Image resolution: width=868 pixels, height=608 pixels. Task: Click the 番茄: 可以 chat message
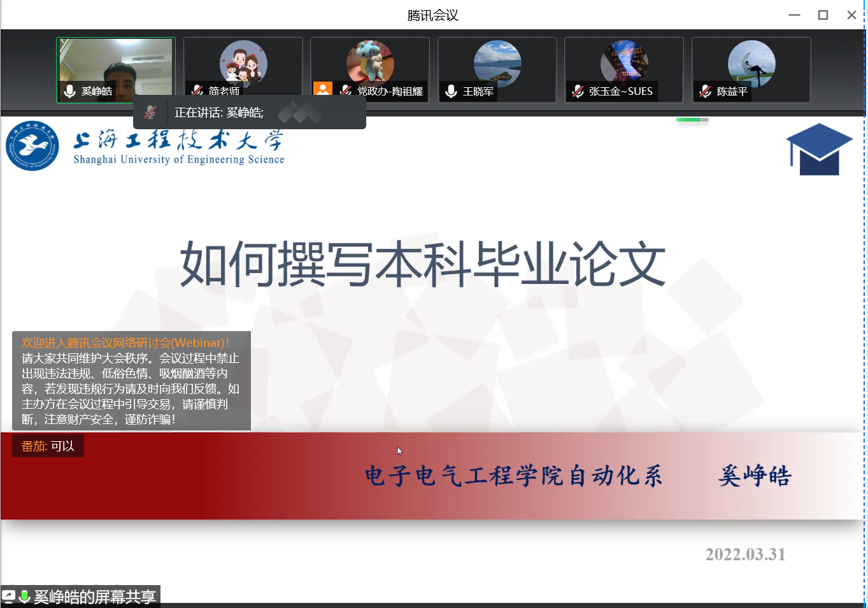(x=48, y=446)
